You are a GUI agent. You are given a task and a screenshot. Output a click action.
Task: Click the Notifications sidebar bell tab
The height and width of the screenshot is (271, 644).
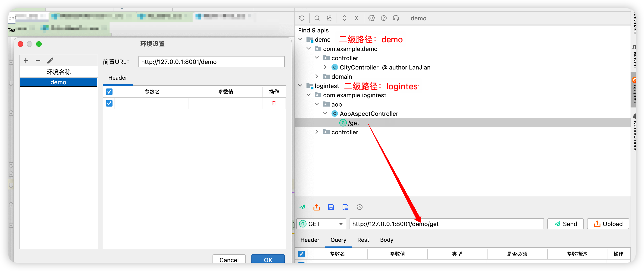click(x=634, y=133)
